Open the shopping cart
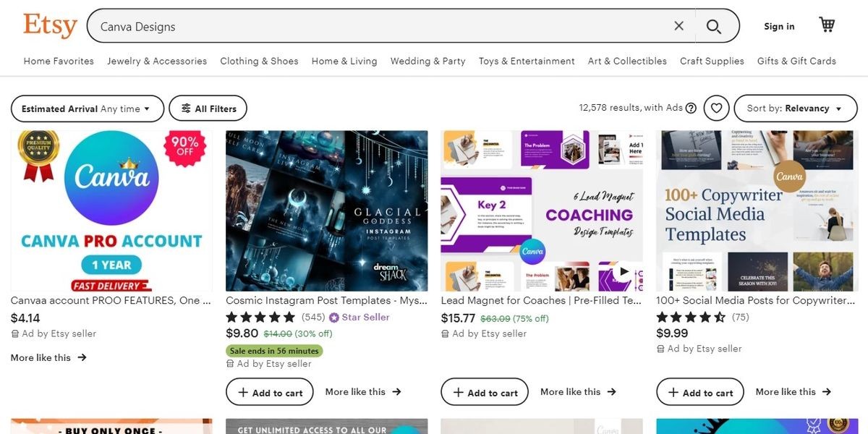This screenshot has height=434, width=868. [x=827, y=25]
